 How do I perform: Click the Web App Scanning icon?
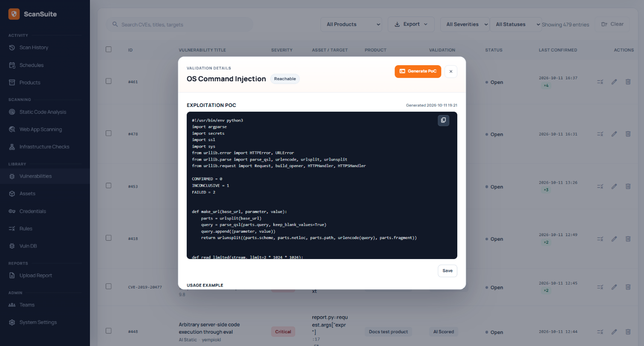12,130
